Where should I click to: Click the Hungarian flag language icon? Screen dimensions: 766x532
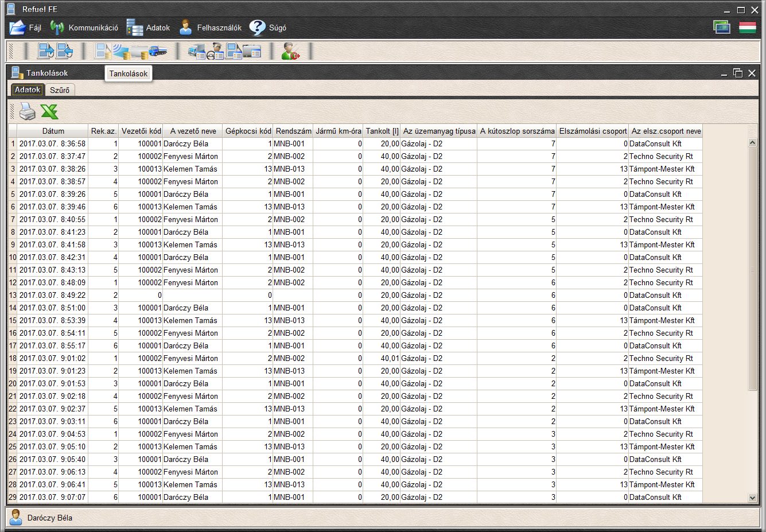(x=747, y=27)
